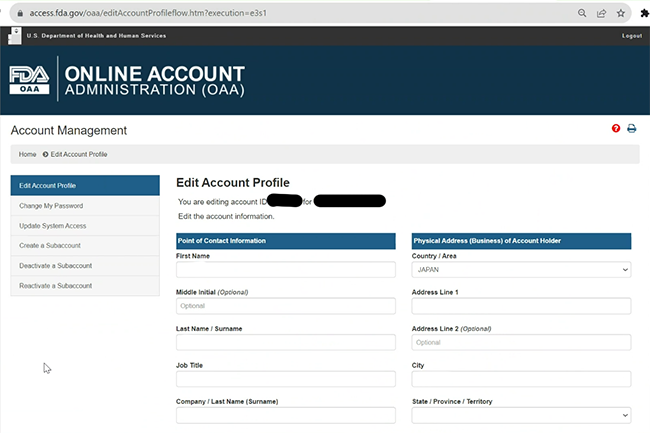The height and width of the screenshot is (434, 650).
Task: Log out using the Logout link
Action: 632,36
